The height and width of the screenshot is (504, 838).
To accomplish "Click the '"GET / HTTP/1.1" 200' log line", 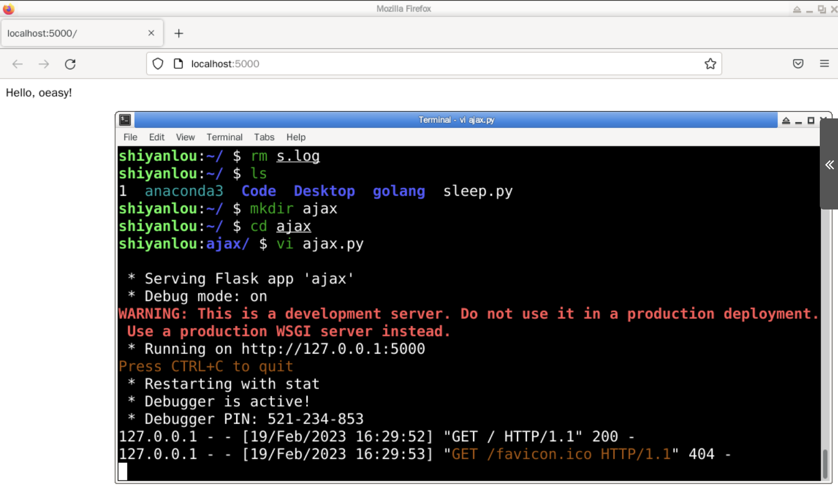I will 376,437.
